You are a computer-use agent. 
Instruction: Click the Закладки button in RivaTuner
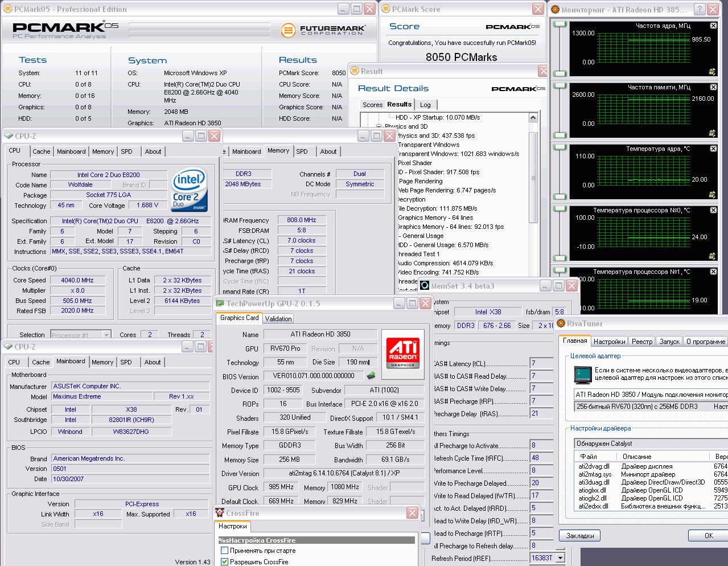click(580, 535)
